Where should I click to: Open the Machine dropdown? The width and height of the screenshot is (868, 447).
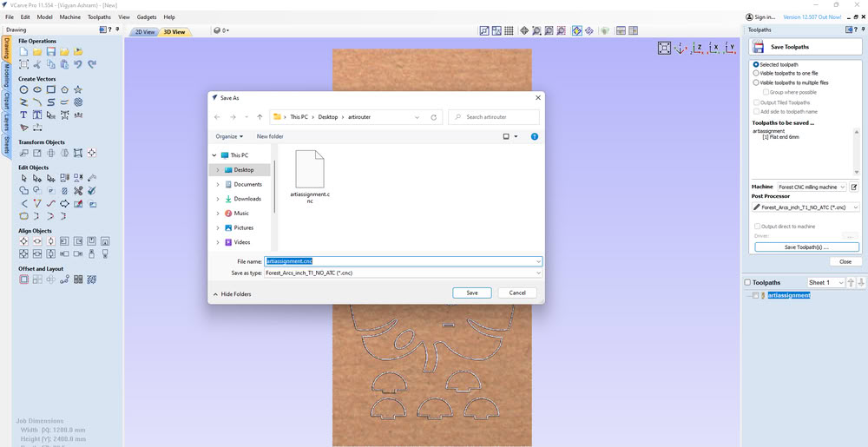click(812, 187)
